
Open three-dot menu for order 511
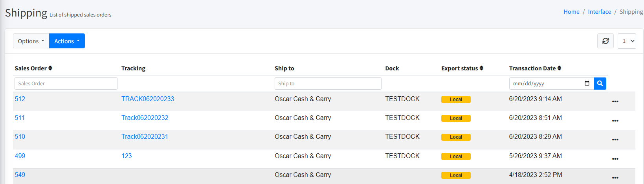615,121
